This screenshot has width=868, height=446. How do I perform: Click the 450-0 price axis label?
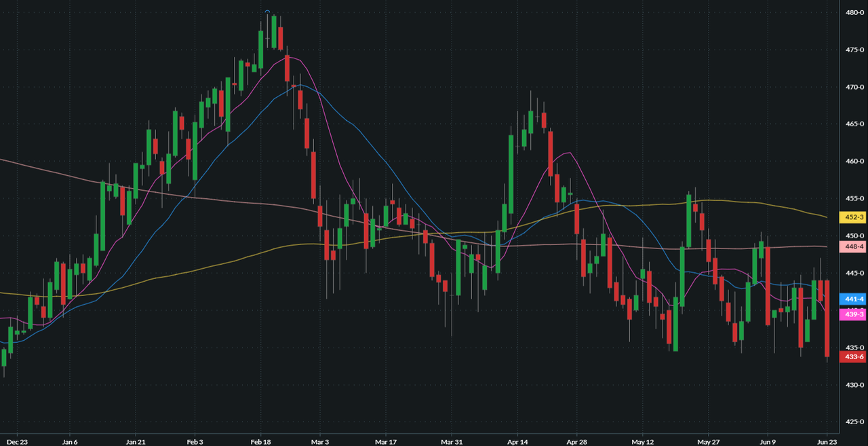coord(854,236)
